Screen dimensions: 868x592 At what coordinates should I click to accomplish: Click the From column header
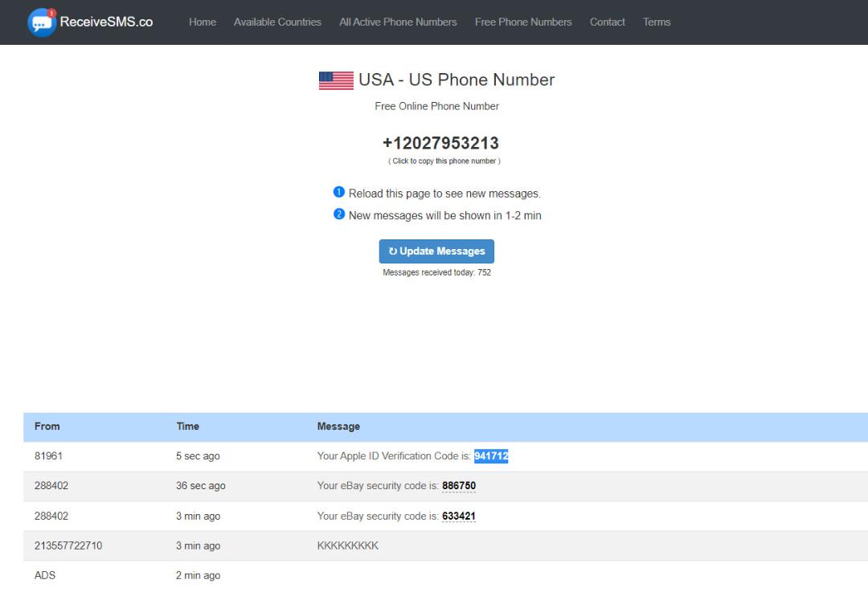[x=47, y=427]
